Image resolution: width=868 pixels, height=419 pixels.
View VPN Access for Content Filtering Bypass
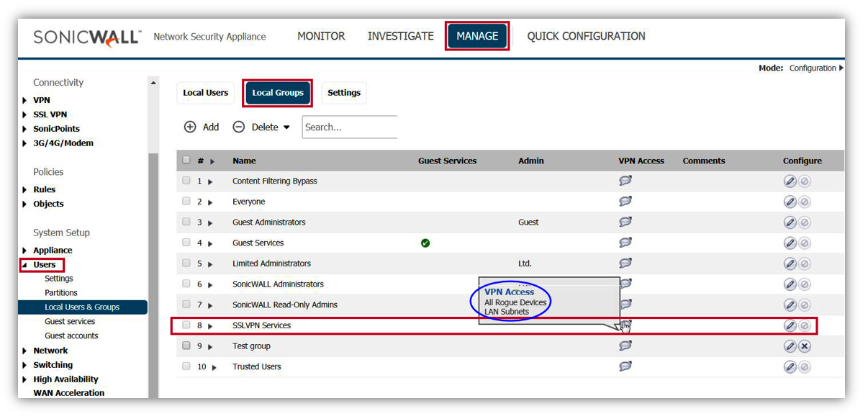(x=625, y=181)
